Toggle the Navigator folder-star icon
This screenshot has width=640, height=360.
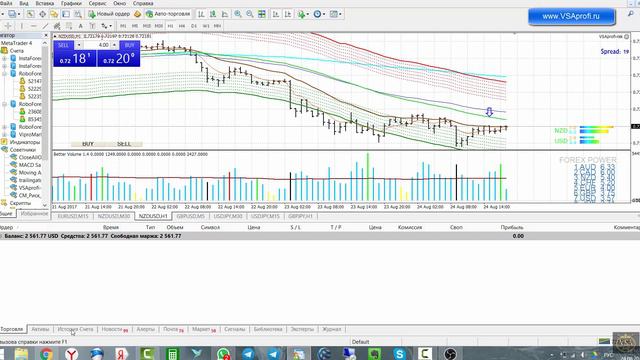point(54,14)
